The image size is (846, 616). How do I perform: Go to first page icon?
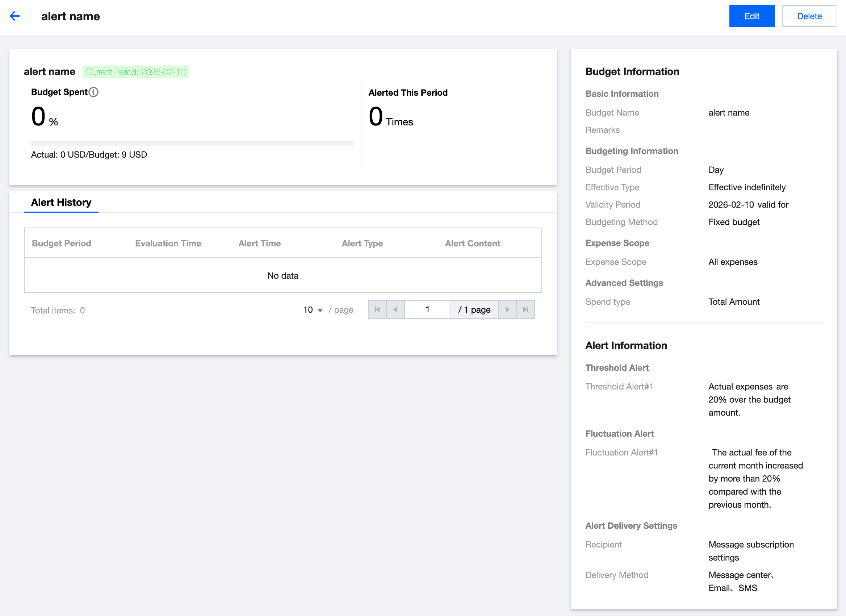tap(377, 310)
